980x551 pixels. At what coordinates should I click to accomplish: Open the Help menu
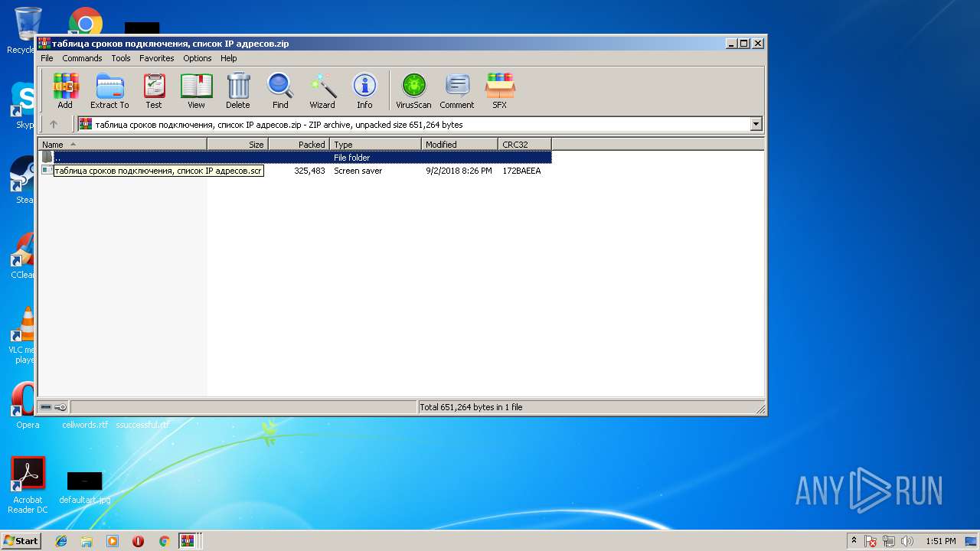(x=229, y=58)
